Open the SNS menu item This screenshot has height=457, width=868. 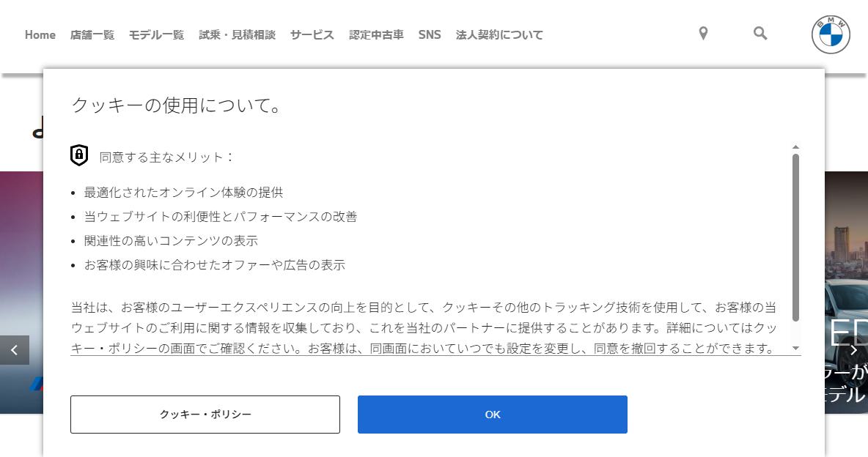430,35
